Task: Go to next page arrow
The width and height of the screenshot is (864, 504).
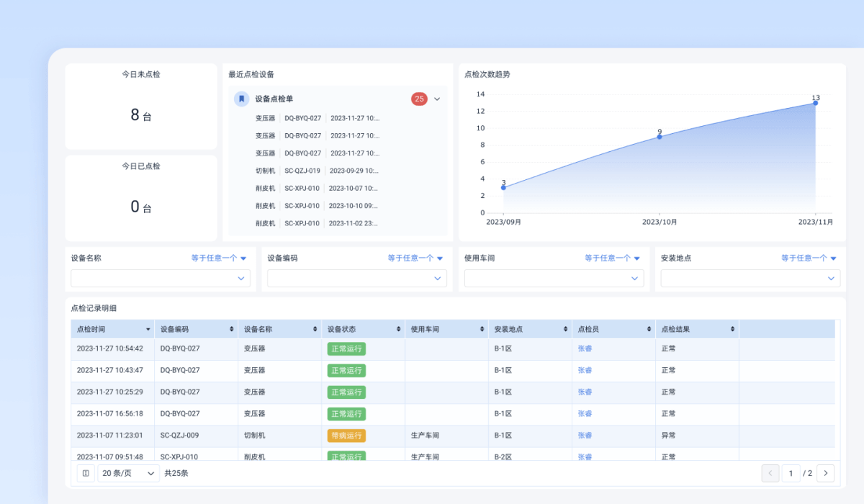Action: tap(826, 473)
